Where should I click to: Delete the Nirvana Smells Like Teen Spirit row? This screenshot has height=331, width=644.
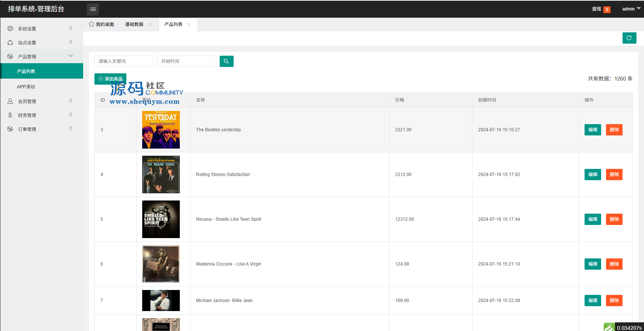(x=614, y=219)
